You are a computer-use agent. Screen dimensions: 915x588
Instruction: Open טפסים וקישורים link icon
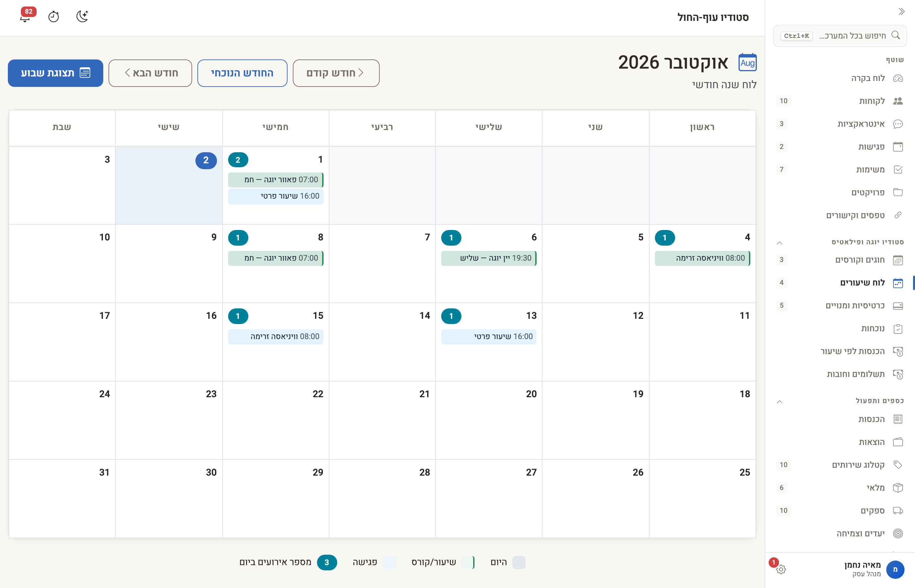point(898,215)
